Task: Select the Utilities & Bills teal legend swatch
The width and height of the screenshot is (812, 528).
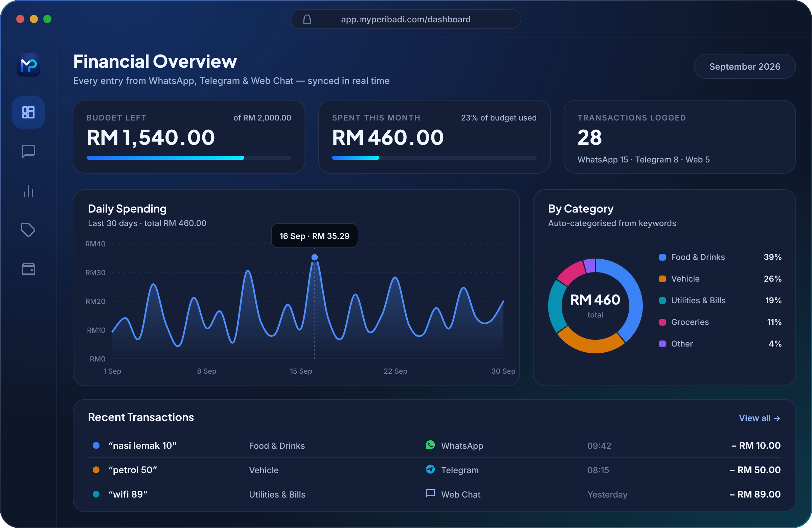Action: coord(662,301)
